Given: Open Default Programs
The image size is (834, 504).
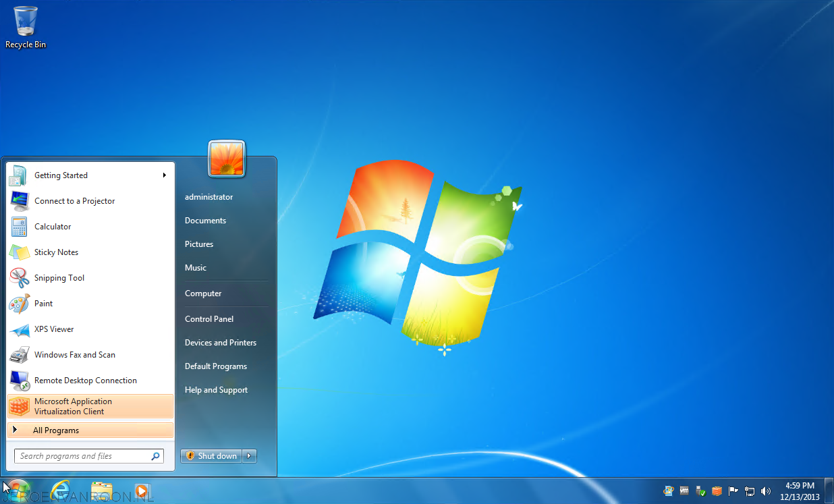Looking at the screenshot, I should pos(216,366).
